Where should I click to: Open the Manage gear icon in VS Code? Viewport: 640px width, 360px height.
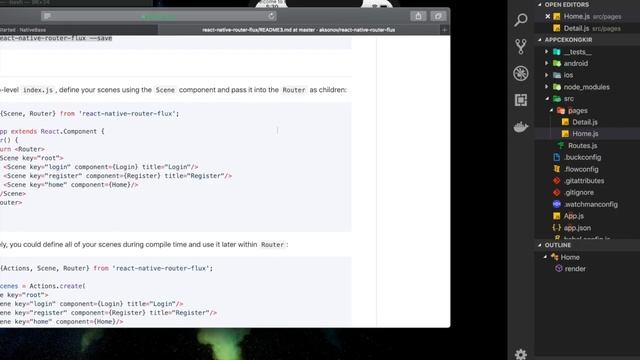point(521,354)
